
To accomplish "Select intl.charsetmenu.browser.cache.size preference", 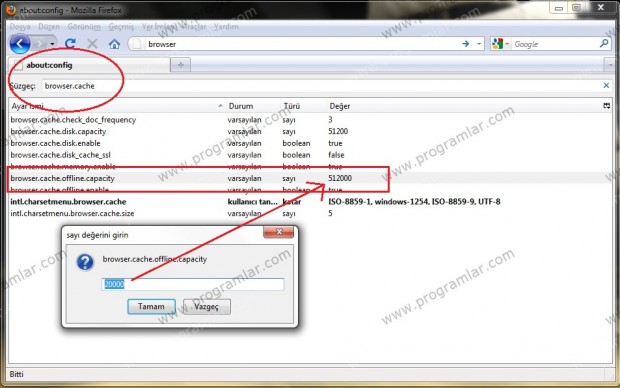I will pos(310,213).
